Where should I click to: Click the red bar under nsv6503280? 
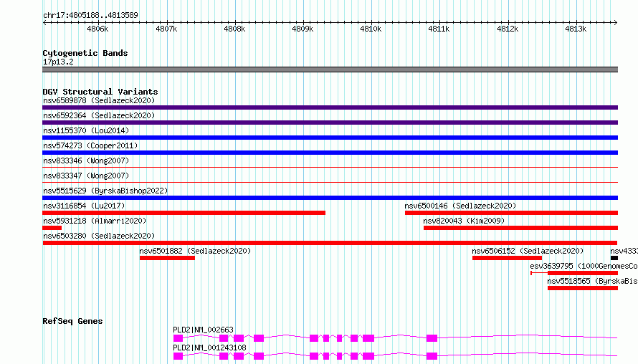click(x=330, y=243)
